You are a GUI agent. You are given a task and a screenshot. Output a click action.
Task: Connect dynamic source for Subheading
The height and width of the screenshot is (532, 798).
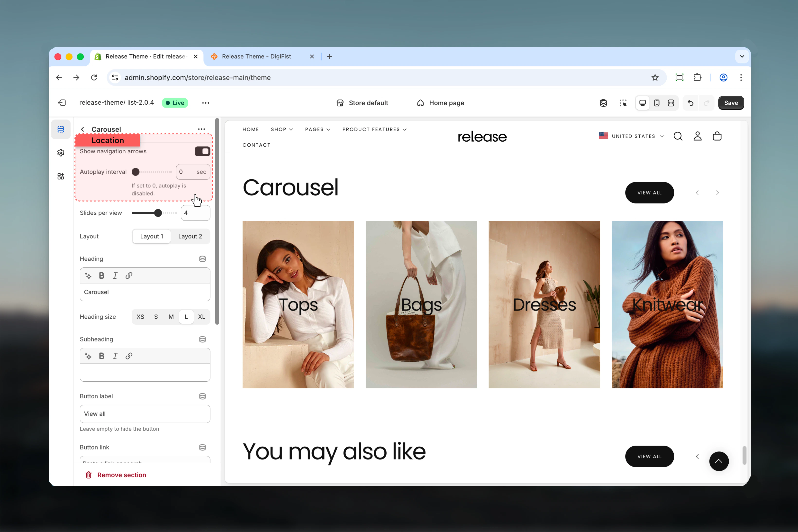[x=202, y=339]
